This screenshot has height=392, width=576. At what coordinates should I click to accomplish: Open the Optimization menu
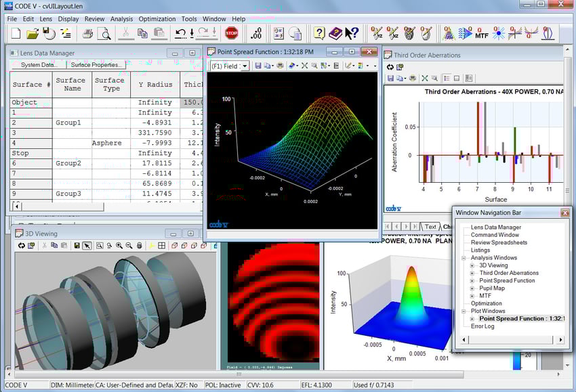(x=157, y=19)
